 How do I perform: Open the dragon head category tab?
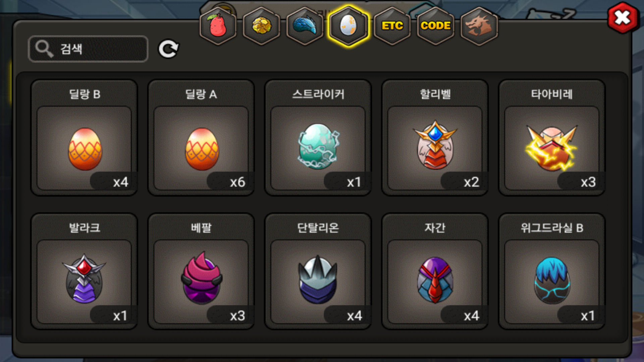coord(479,26)
